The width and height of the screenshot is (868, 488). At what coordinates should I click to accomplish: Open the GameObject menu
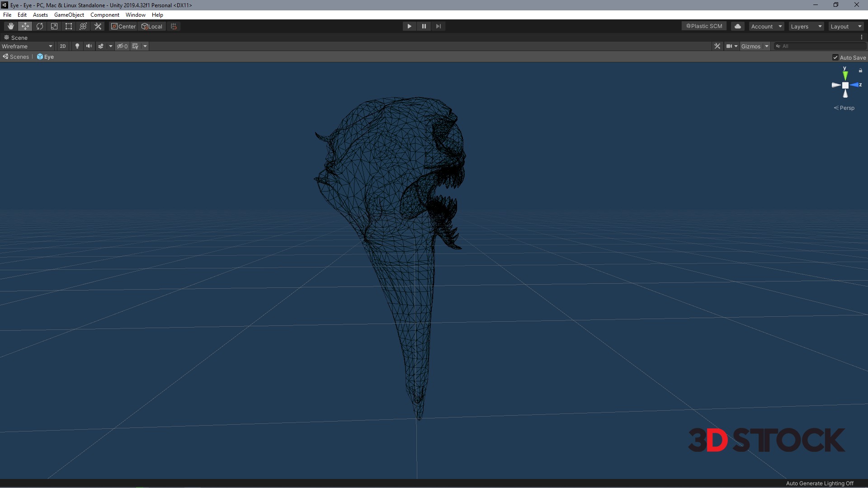(x=69, y=15)
